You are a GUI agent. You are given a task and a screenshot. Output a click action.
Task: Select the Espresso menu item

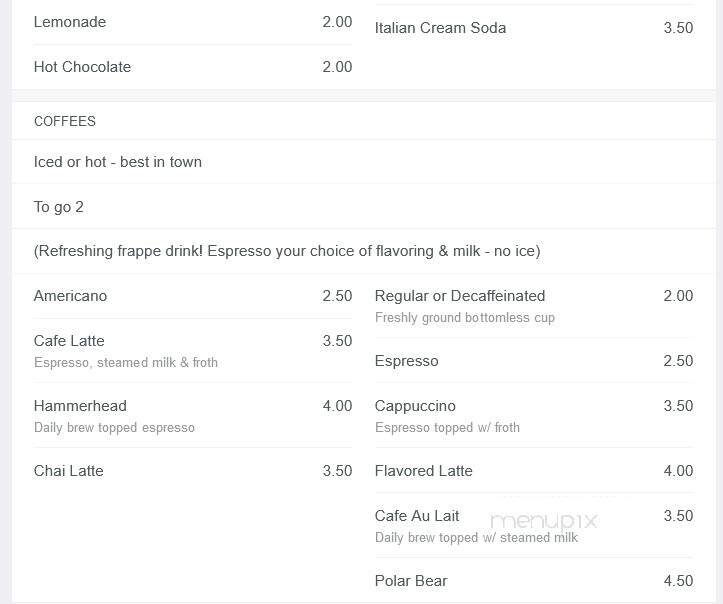406,361
